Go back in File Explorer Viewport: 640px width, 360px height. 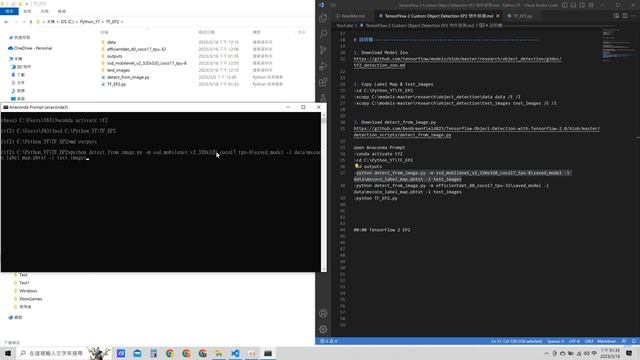coord(7,22)
